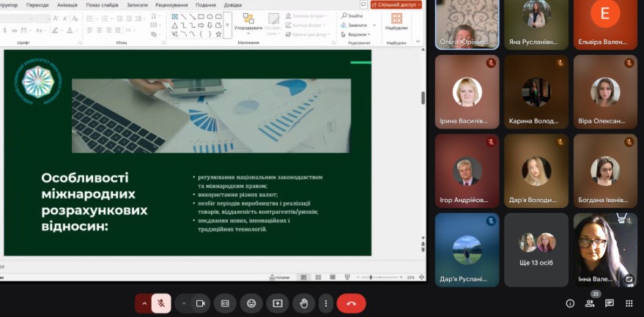Click the PowerPoint zoom slider handle

371,277
